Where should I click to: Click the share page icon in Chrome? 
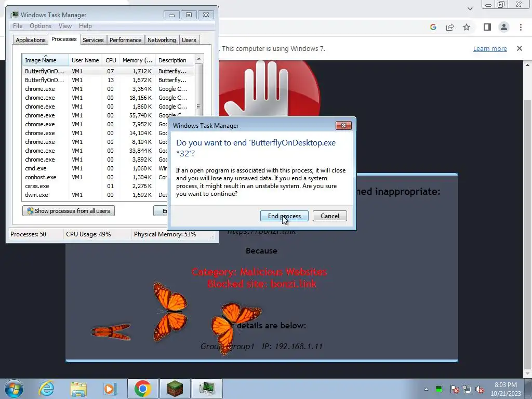[x=450, y=27]
